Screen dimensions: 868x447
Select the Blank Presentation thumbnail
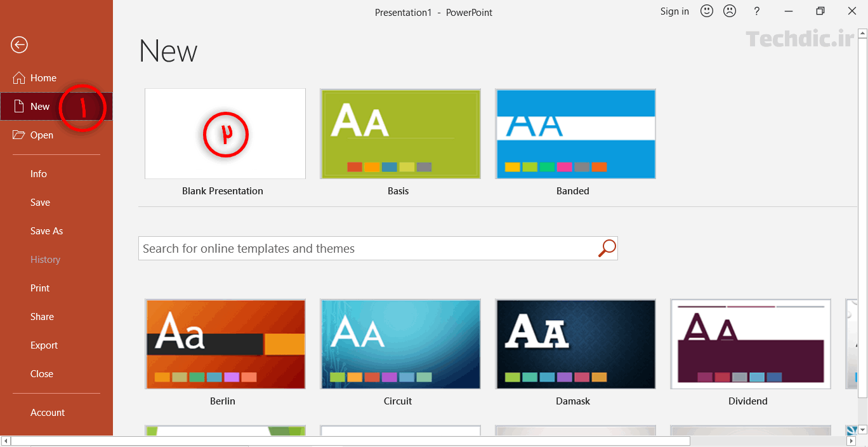point(225,133)
